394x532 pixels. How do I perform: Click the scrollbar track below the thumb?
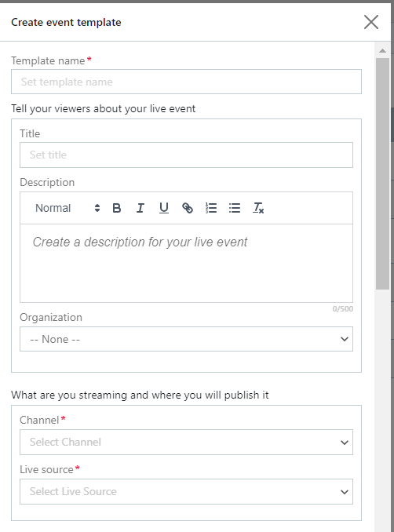pyautogui.click(x=382, y=407)
